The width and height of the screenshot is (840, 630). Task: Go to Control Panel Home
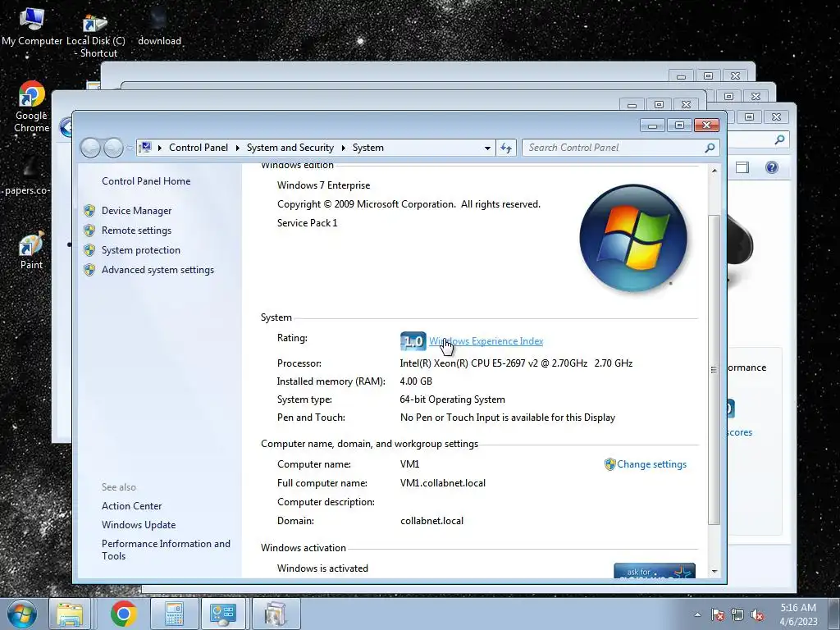146,181
